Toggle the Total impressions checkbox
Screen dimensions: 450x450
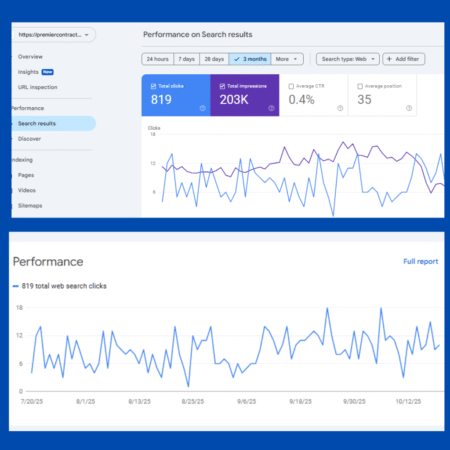(x=222, y=86)
